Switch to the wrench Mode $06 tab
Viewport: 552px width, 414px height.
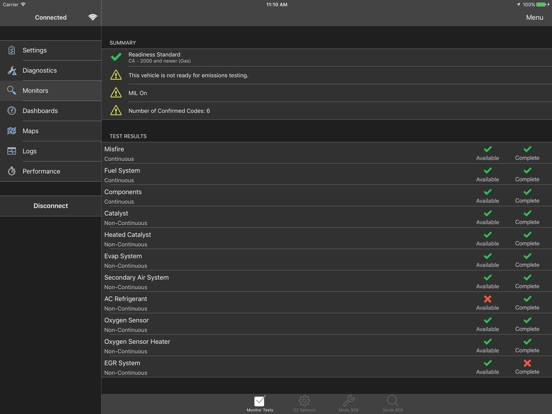(349, 403)
